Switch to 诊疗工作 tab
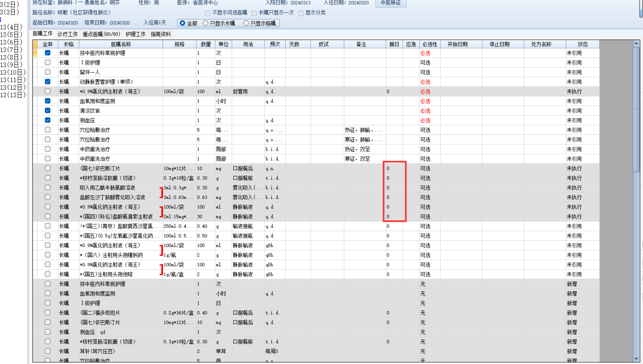Screen dimensions: 643x364 [x=67, y=34]
